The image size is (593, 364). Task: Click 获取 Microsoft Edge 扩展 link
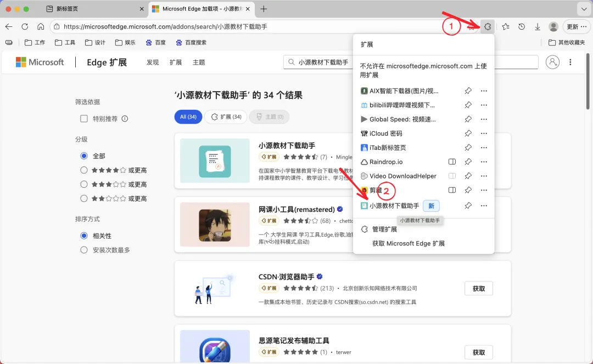(x=409, y=243)
